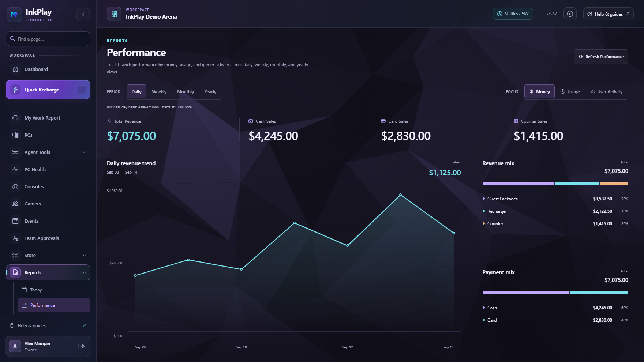Click the Alex Morgan avatar
644x362 pixels.
coord(15,346)
